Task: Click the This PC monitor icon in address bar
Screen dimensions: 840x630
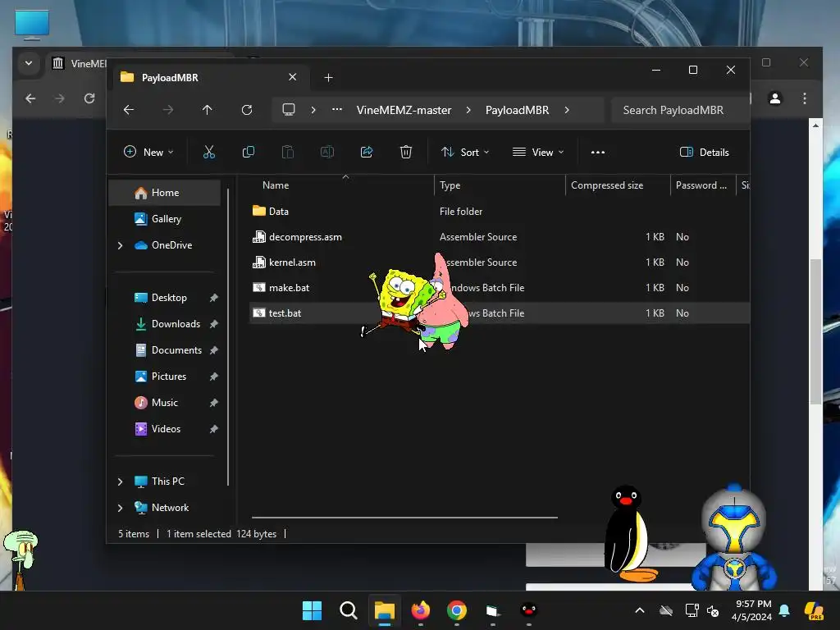Action: click(x=289, y=110)
